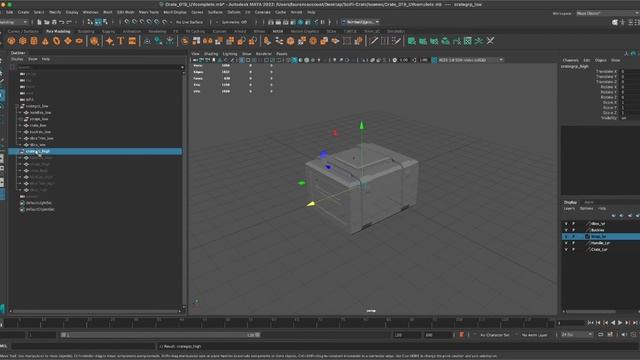Create a polygon torus from the shelf

(56, 41)
